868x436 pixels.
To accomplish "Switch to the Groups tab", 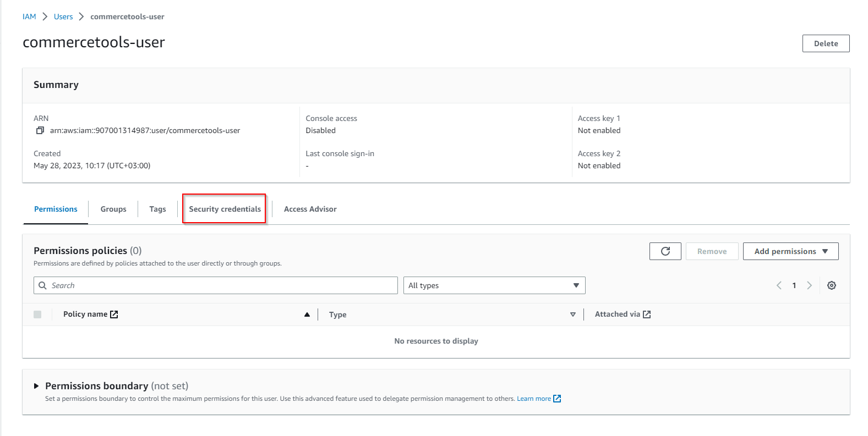I will tap(113, 209).
